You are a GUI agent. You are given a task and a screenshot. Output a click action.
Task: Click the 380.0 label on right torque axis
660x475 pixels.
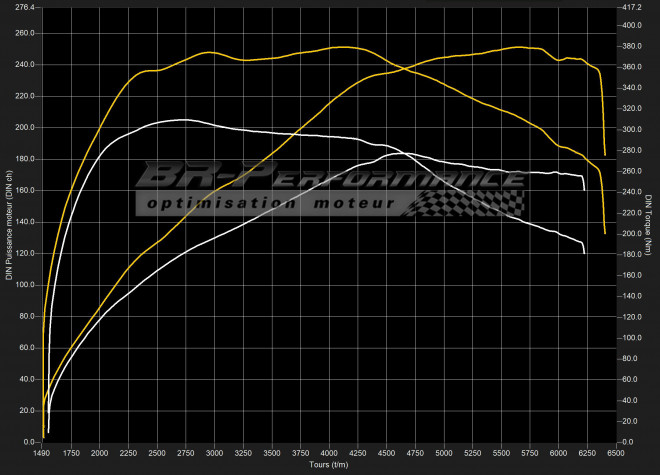[x=632, y=46]
